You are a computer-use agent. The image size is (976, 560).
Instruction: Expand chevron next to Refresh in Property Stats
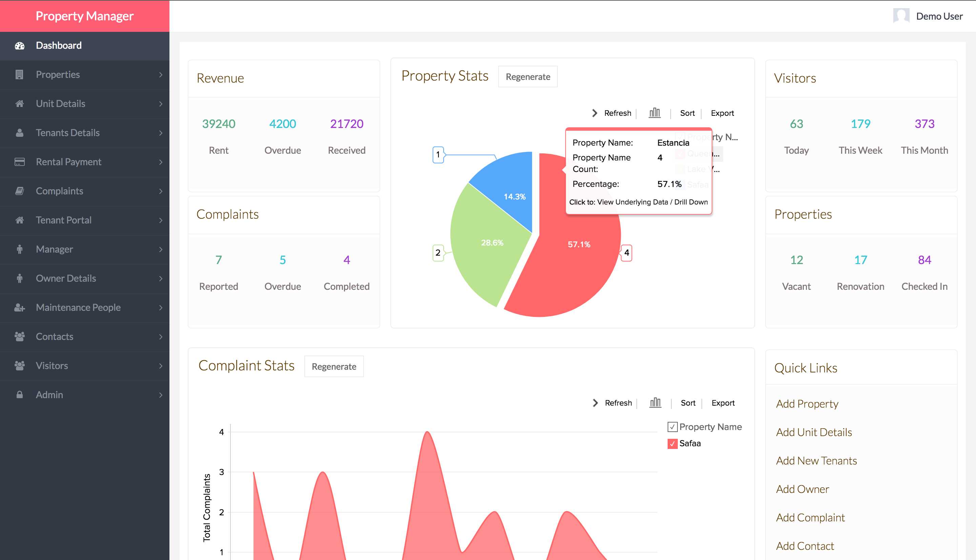tap(595, 113)
